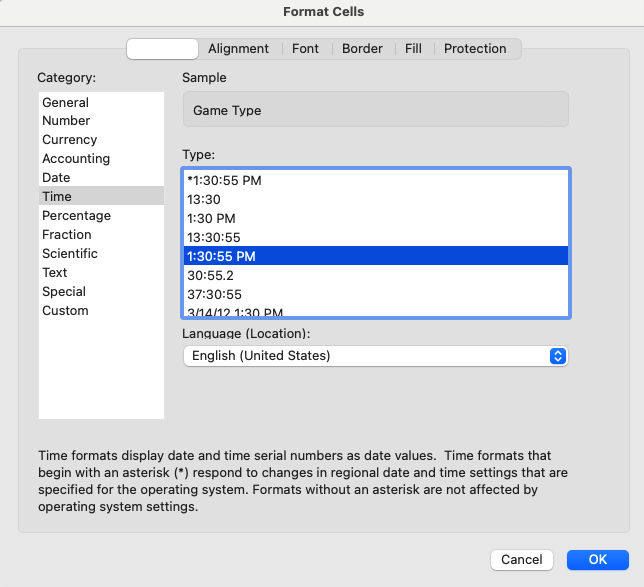Screen dimensions: 644x587
Task: Choose the 37:30:55 time format
Action: click(214, 295)
